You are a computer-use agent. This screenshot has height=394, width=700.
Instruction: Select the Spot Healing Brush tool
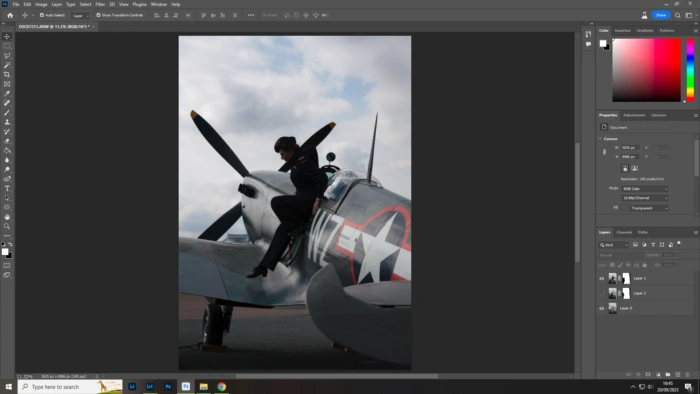point(7,103)
